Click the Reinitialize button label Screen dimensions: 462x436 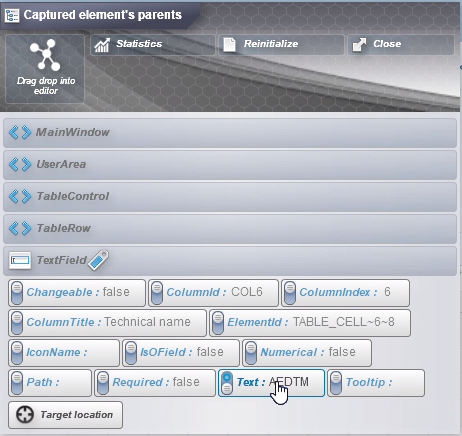point(271,44)
